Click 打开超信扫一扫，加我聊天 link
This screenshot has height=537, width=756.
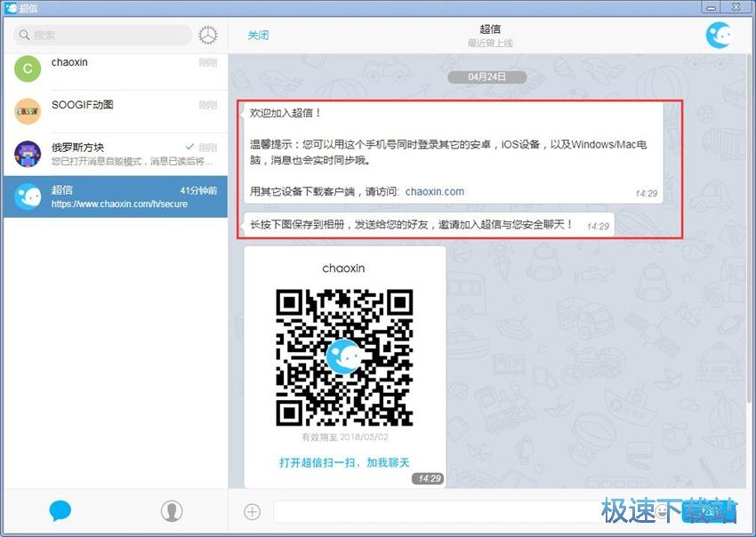point(344,463)
